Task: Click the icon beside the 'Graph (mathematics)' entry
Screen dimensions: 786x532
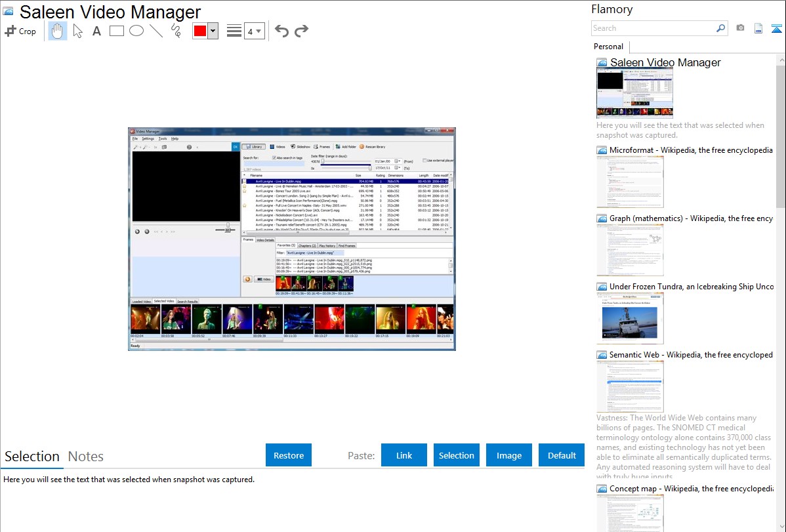Action: (x=602, y=218)
